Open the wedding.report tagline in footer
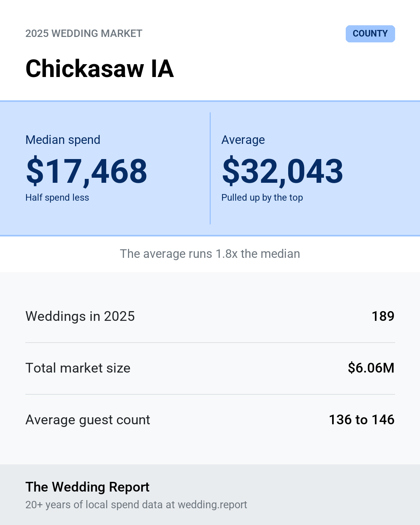 coord(136,504)
